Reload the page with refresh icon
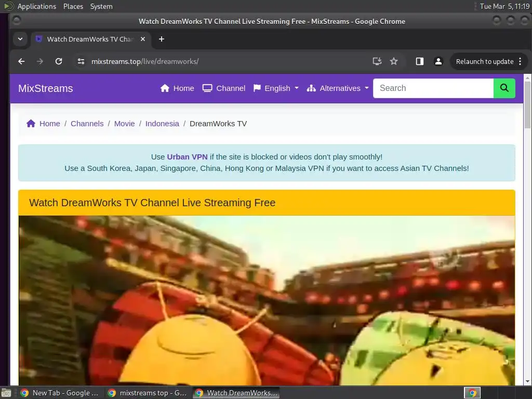Image resolution: width=532 pixels, height=399 pixels. (59, 61)
